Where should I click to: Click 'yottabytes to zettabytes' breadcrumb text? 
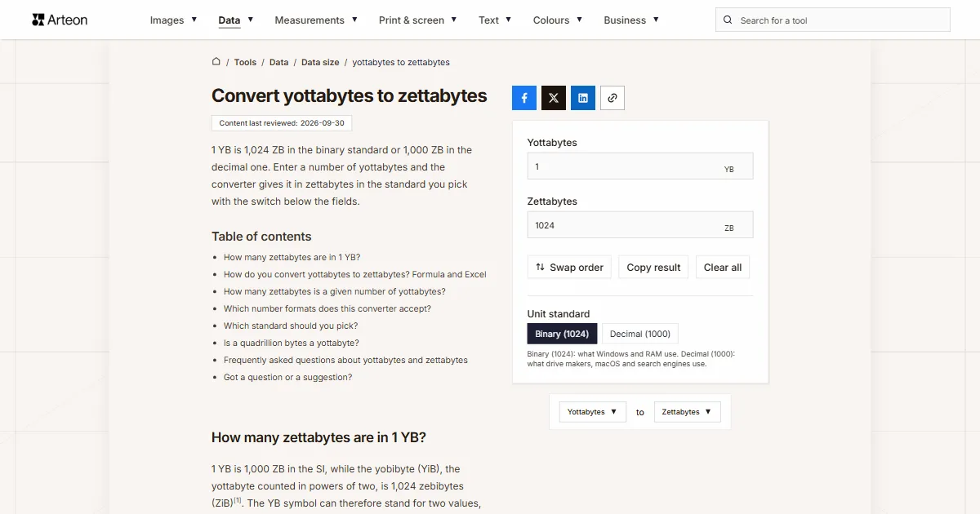click(x=401, y=62)
